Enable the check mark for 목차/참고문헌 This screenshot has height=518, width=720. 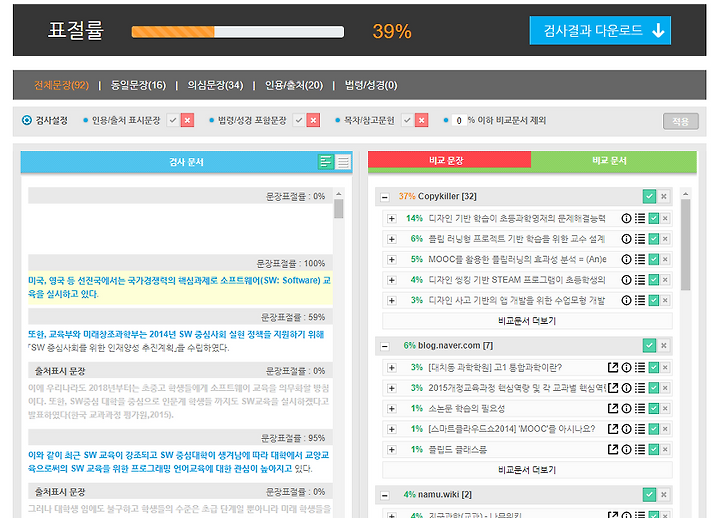407,120
